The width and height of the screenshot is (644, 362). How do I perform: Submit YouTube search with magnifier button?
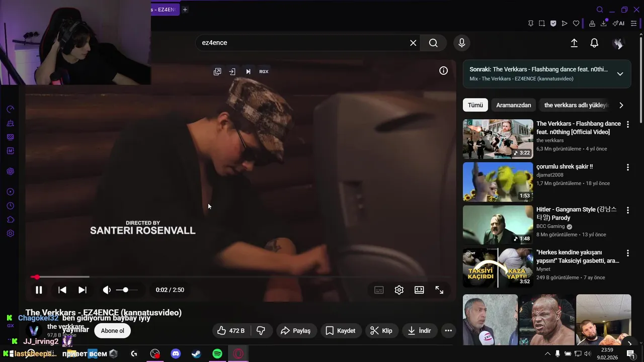coord(433,43)
